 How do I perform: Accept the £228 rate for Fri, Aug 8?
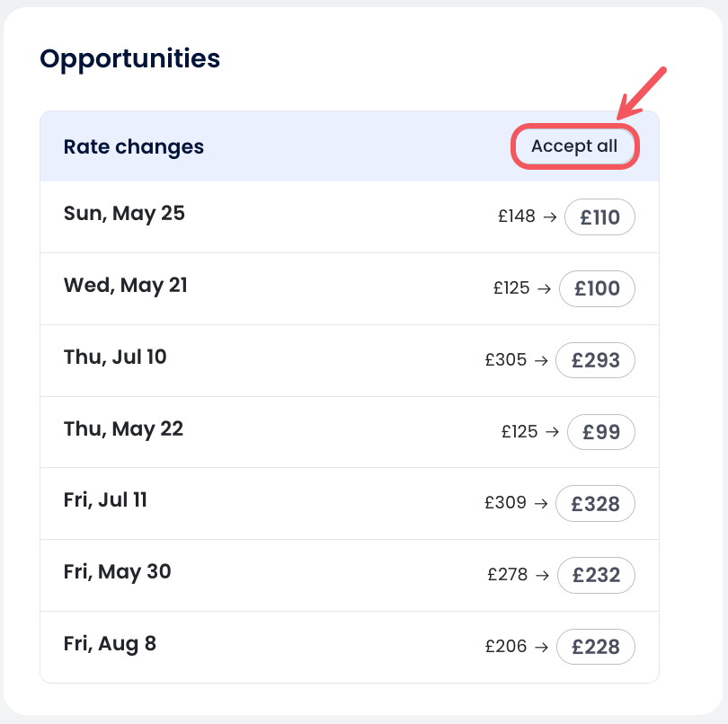595,648
